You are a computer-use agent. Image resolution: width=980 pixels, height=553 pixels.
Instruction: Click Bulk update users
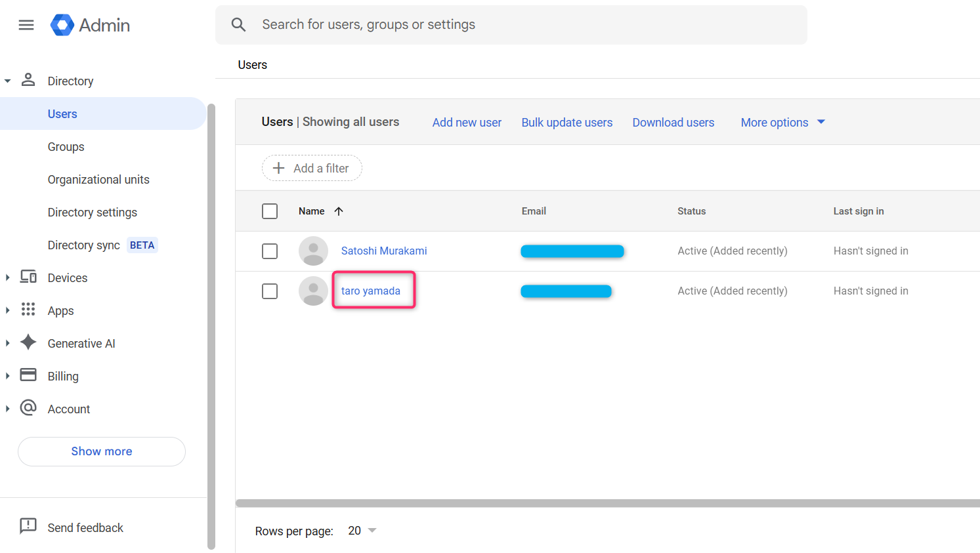[x=567, y=123]
